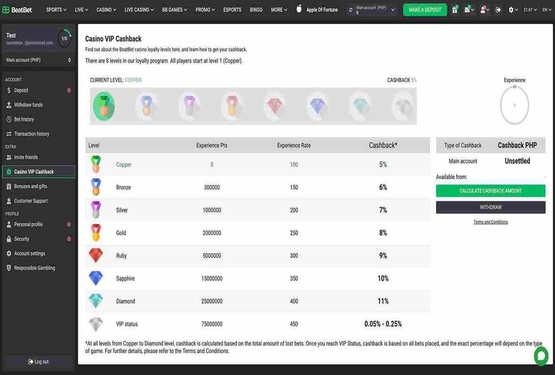This screenshot has height=375, width=555.
Task: Expand the Promo menu
Action: pos(205,10)
